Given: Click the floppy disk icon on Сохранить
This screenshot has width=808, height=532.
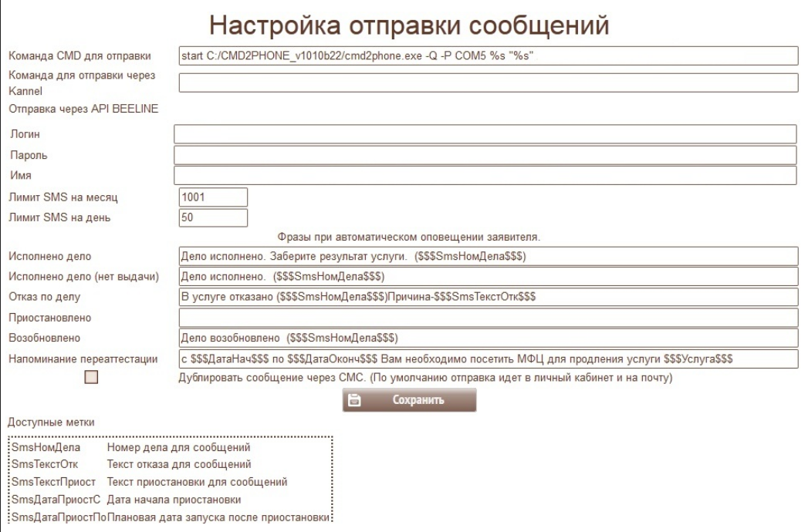Looking at the screenshot, I should pos(355,400).
